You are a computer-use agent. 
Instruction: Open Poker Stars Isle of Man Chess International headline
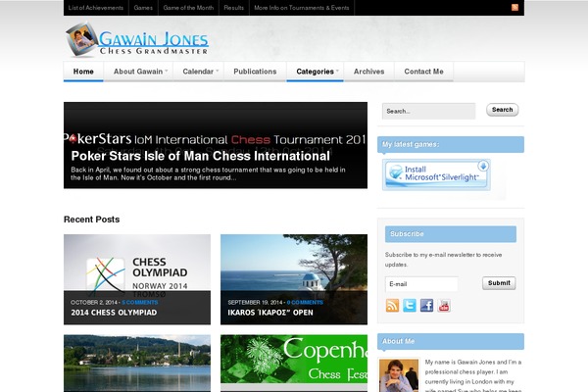(x=200, y=156)
